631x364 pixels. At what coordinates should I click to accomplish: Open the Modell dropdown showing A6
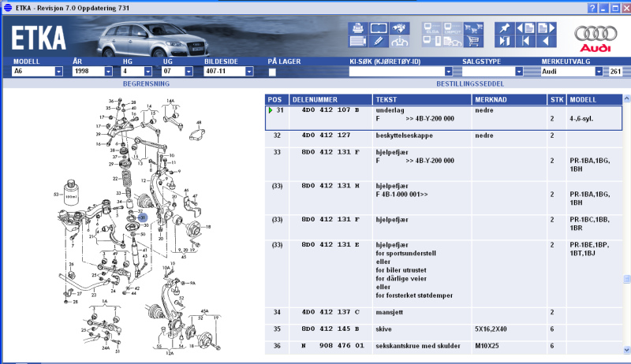click(x=58, y=72)
